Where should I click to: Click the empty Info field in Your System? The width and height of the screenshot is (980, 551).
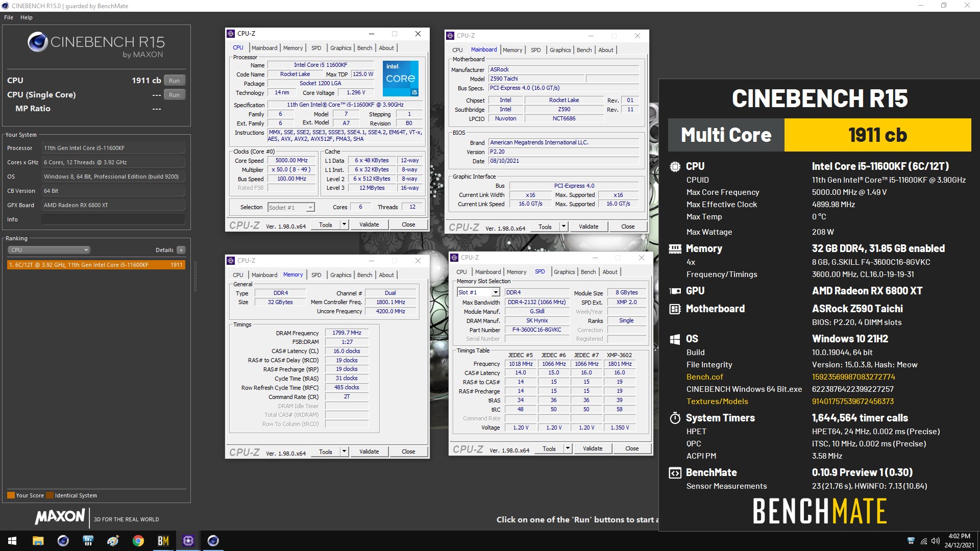[113, 219]
